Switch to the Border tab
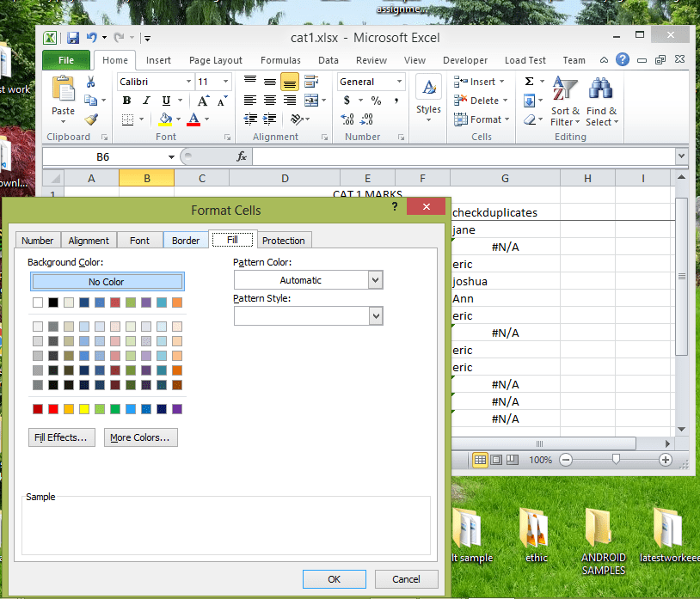The width and height of the screenshot is (700, 599). pos(186,240)
